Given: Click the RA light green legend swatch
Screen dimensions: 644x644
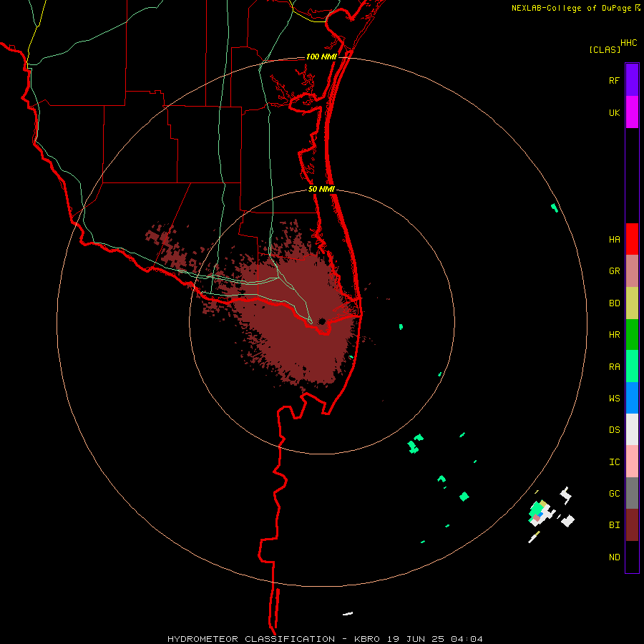Looking at the screenshot, I should tap(632, 366).
